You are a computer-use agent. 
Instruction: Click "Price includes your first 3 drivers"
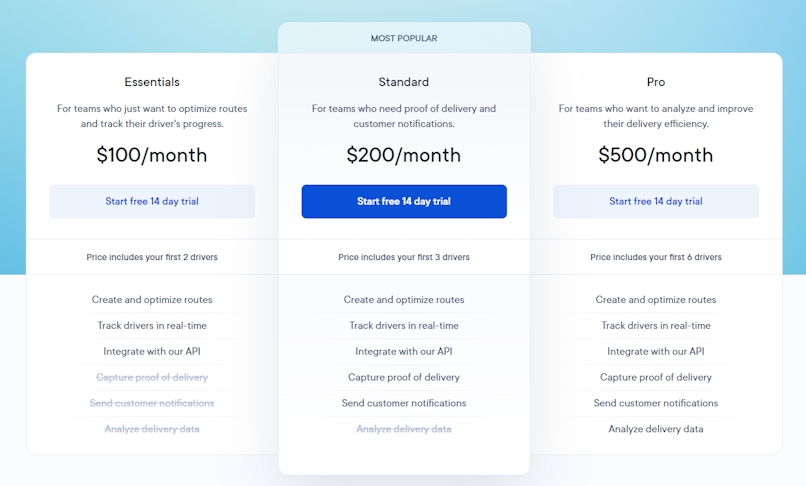coord(404,257)
